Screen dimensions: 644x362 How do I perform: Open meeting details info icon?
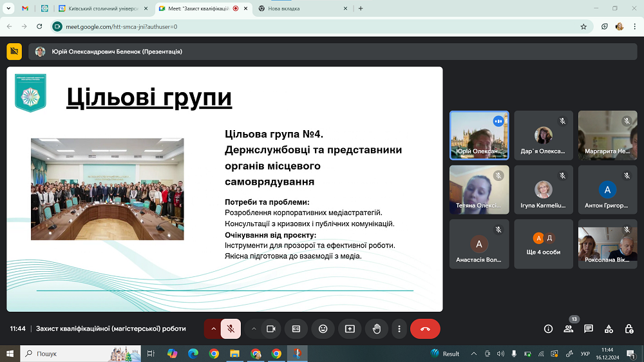(x=549, y=329)
